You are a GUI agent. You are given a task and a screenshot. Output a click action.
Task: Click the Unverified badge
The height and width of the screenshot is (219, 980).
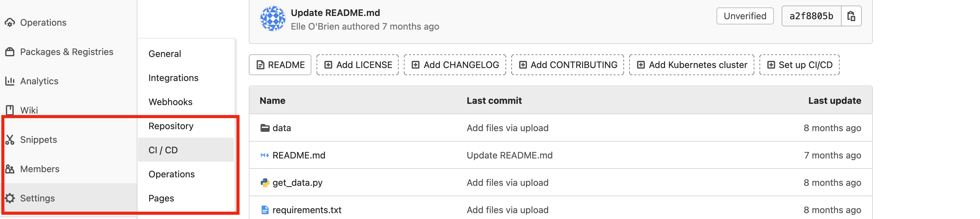click(745, 16)
